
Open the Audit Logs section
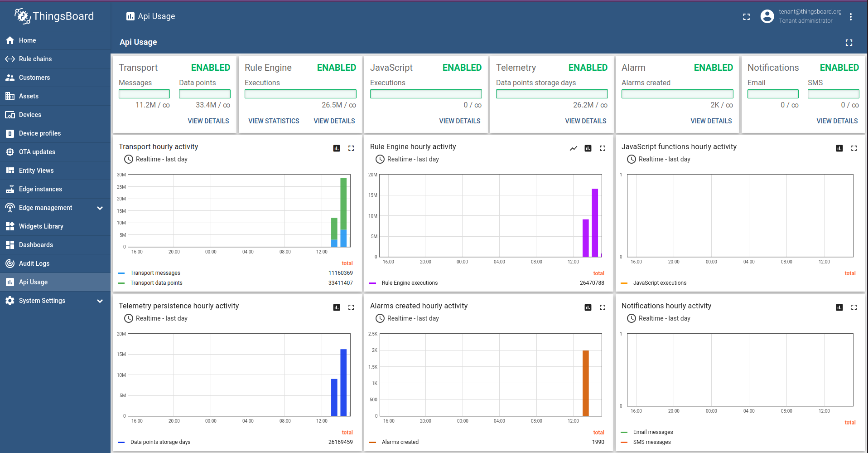click(34, 263)
